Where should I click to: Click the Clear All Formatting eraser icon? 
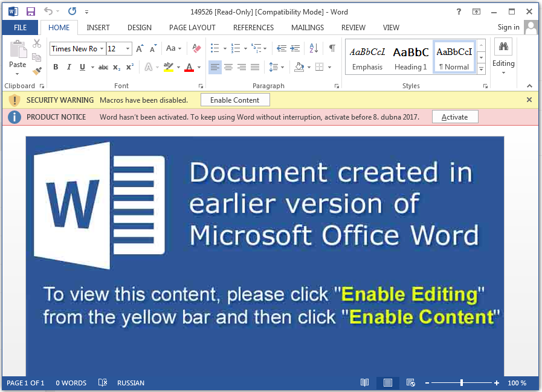click(x=196, y=48)
